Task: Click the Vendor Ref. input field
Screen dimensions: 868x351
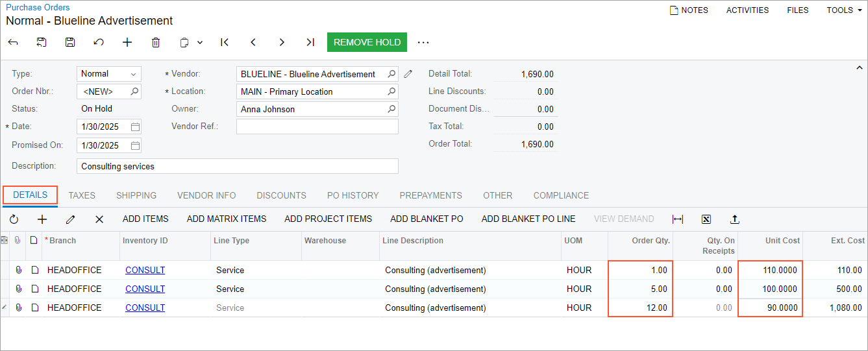Action: (x=317, y=127)
